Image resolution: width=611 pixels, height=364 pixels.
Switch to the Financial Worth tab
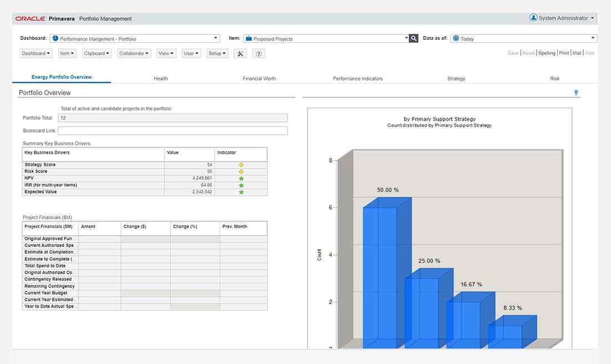point(259,79)
